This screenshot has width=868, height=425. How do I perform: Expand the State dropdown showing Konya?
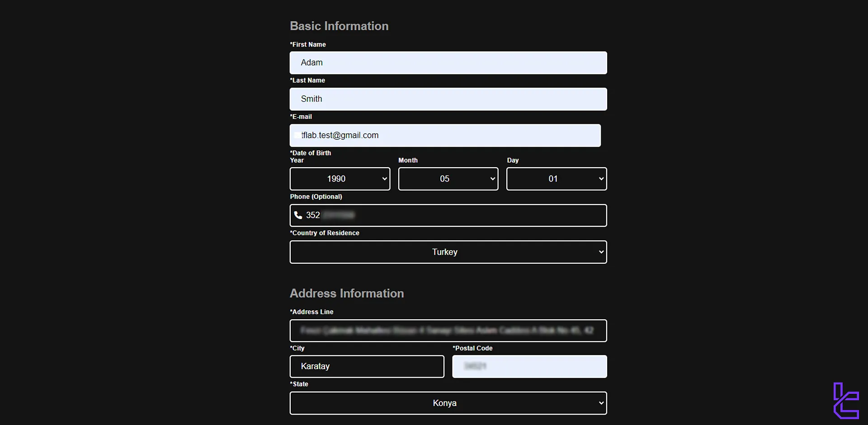click(x=448, y=403)
